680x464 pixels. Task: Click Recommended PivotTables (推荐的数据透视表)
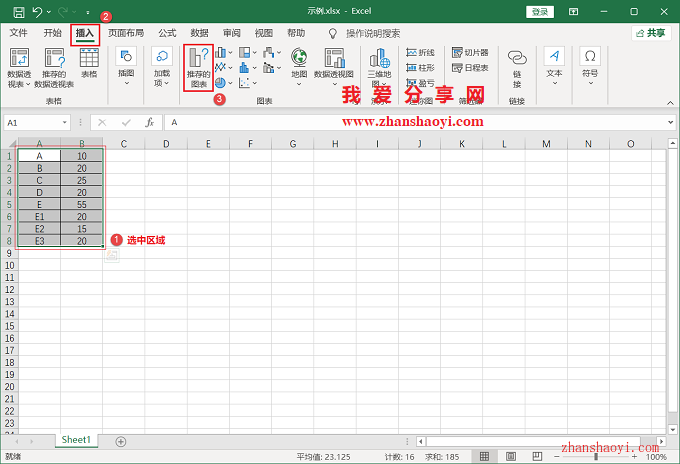pos(54,67)
